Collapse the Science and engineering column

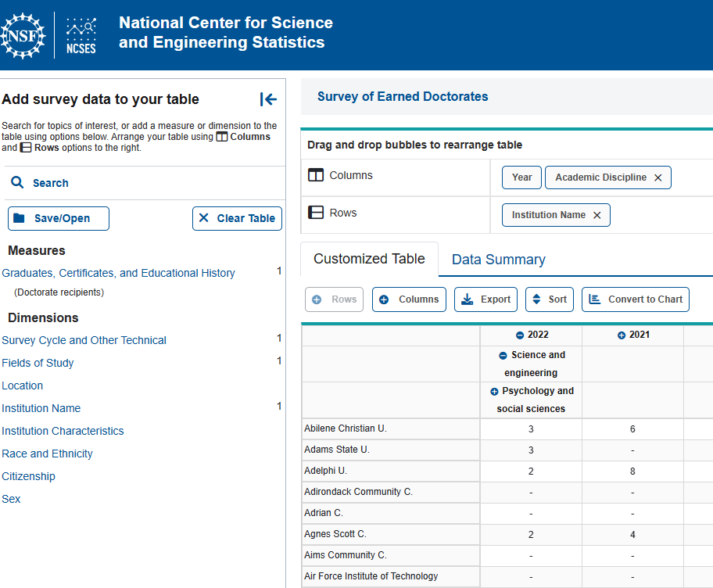pyautogui.click(x=503, y=355)
